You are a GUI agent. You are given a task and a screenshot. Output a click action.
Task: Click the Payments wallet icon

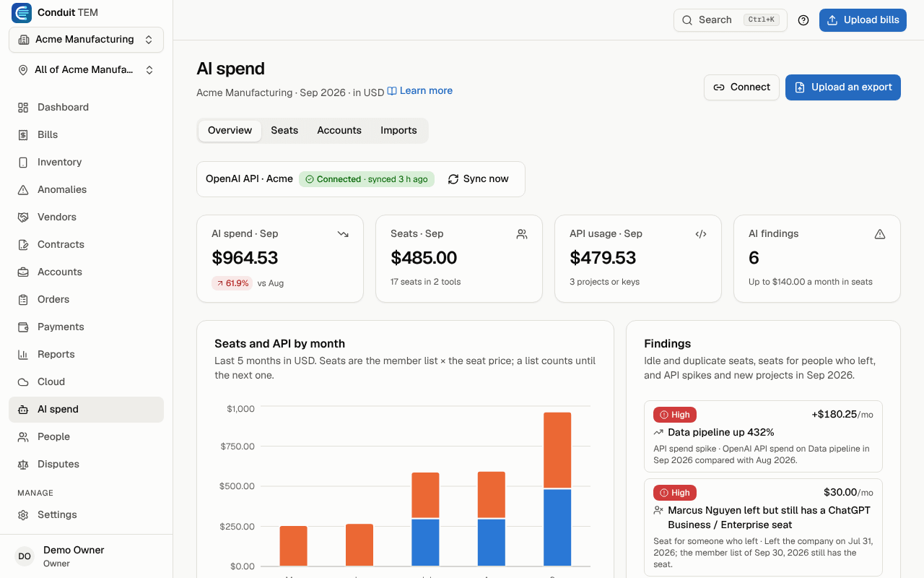point(23,327)
